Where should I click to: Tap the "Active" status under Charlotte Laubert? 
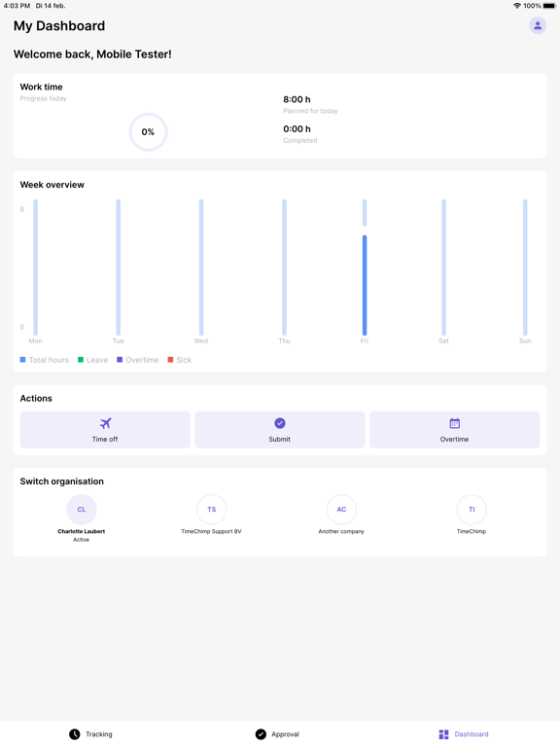click(82, 540)
